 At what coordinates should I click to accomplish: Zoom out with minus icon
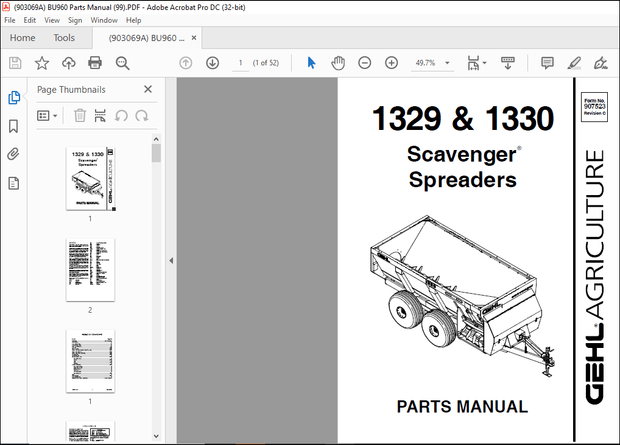click(x=365, y=63)
